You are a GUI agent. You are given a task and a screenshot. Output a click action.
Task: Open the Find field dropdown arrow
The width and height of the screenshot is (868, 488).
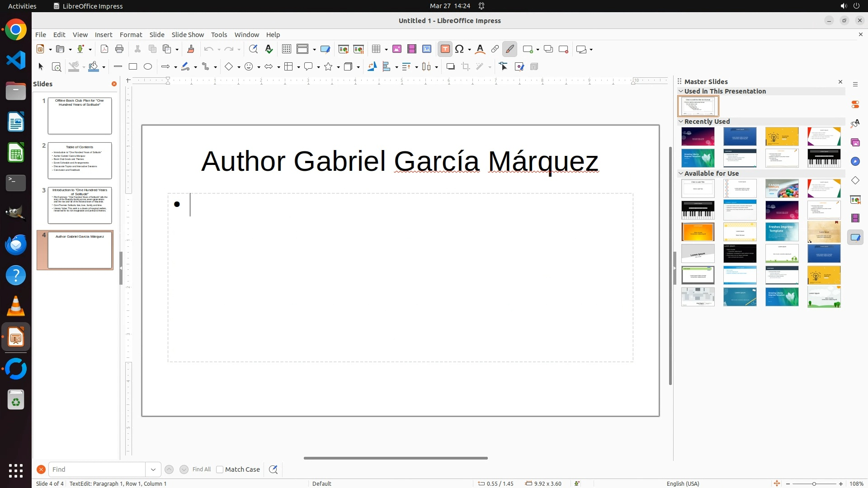click(x=153, y=469)
